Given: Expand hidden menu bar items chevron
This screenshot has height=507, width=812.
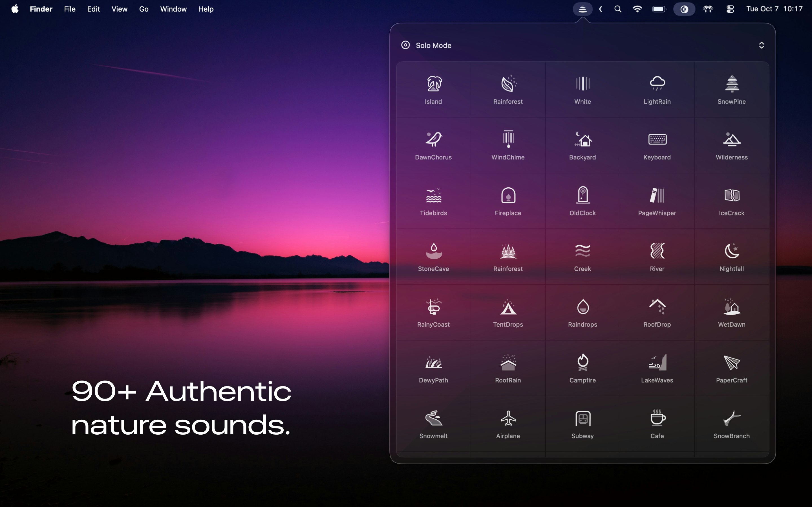Looking at the screenshot, I should 601,9.
